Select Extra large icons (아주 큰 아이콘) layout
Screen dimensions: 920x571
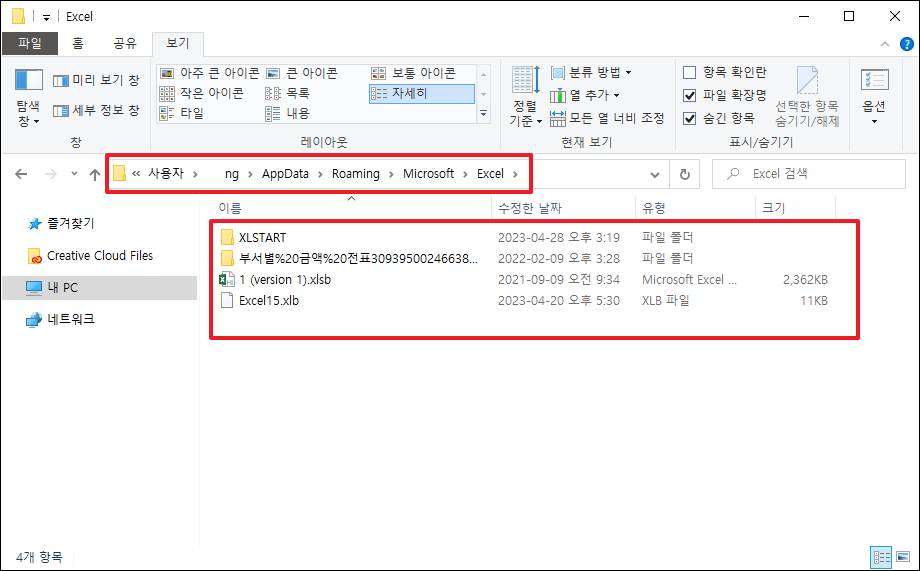[x=209, y=73]
